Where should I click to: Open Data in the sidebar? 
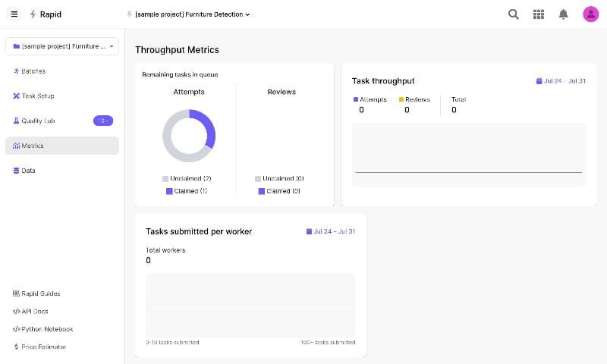[62, 171]
